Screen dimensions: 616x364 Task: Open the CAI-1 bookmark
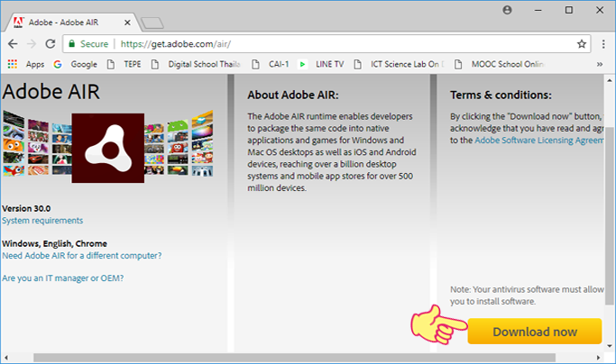271,64
